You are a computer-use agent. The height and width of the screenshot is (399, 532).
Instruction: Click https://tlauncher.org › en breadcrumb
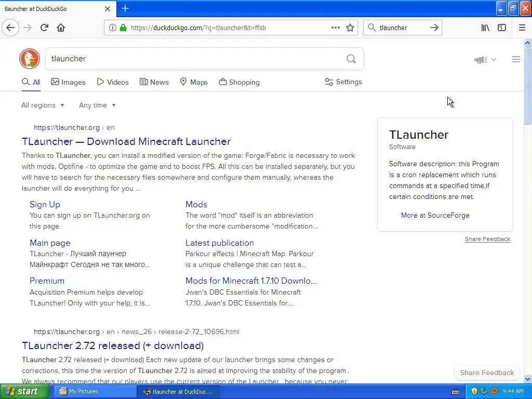coord(74,128)
